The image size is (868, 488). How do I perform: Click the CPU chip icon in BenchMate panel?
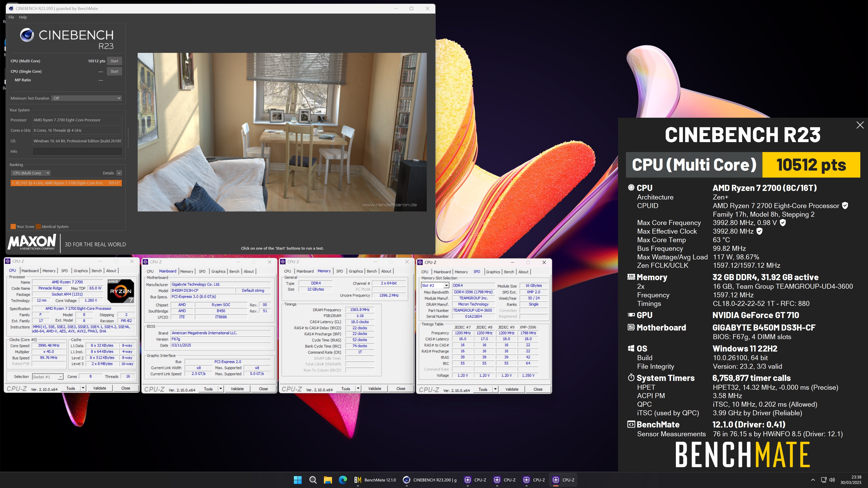click(x=631, y=188)
